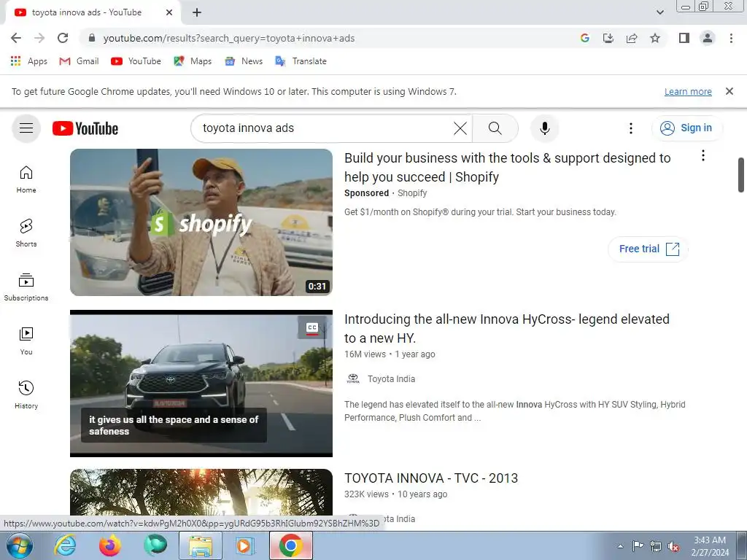Image resolution: width=747 pixels, height=560 pixels.
Task: Click the install app icon in address bar
Action: [608, 38]
